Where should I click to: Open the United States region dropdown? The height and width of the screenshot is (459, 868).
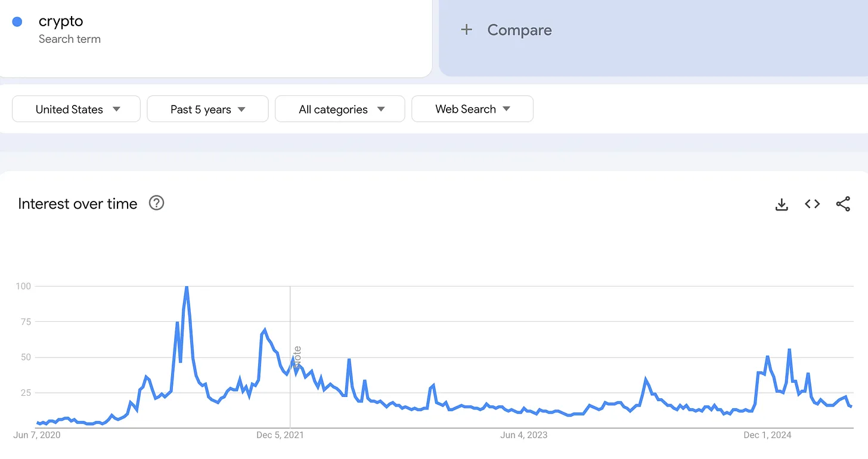tap(76, 109)
